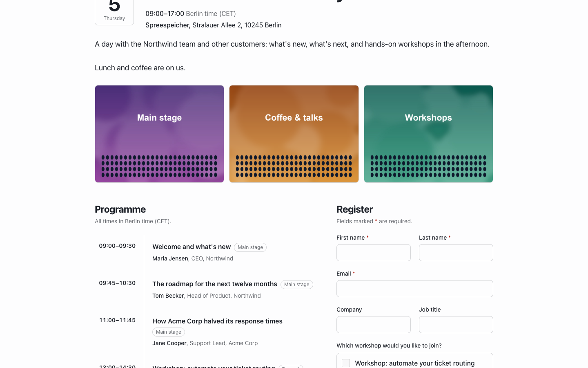Open The roadmap for the next twelve months
This screenshot has height=368, width=588.
tap(215, 284)
